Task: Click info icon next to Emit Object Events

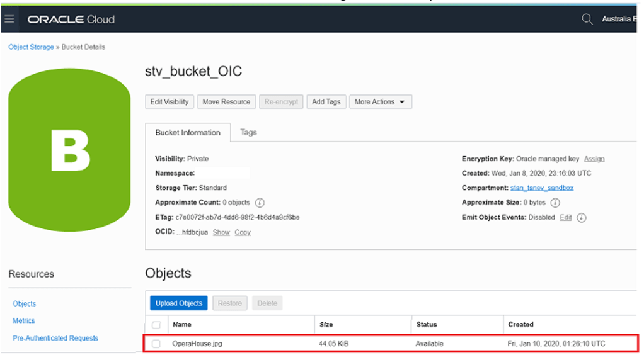Action: click(x=582, y=218)
